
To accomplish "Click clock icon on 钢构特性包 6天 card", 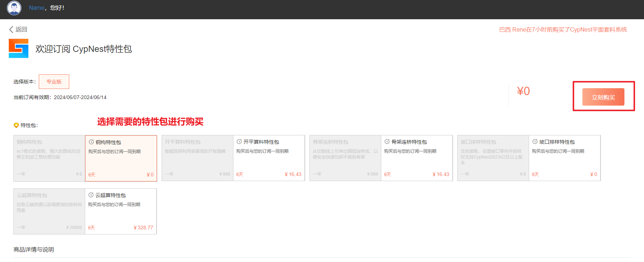I will pyautogui.click(x=91, y=142).
